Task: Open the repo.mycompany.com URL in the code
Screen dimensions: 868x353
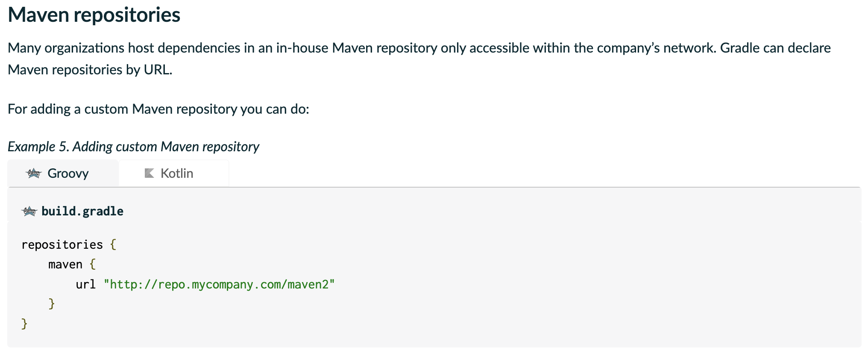Action: (219, 283)
